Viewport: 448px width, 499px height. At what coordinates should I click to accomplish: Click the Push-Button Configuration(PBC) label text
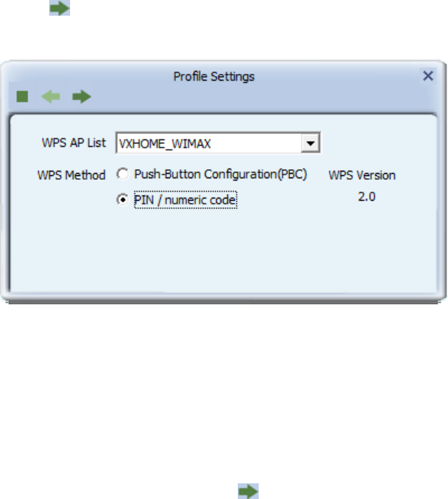click(221, 175)
